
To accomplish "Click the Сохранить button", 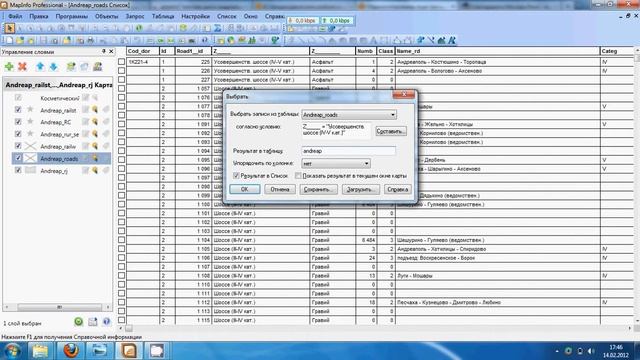I will pyautogui.click(x=318, y=189).
